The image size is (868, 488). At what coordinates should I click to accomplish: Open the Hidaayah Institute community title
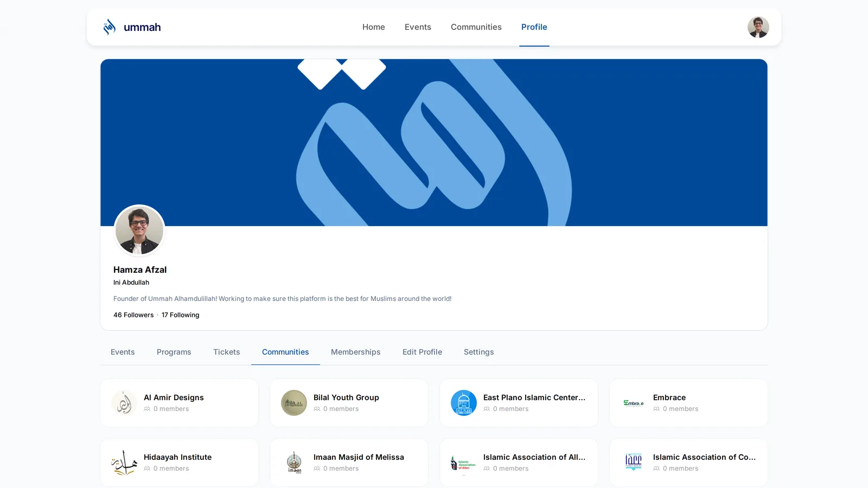(x=177, y=457)
